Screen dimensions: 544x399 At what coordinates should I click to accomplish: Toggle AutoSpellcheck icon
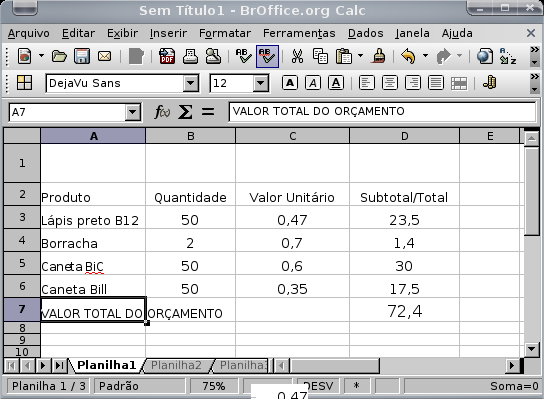click(267, 56)
